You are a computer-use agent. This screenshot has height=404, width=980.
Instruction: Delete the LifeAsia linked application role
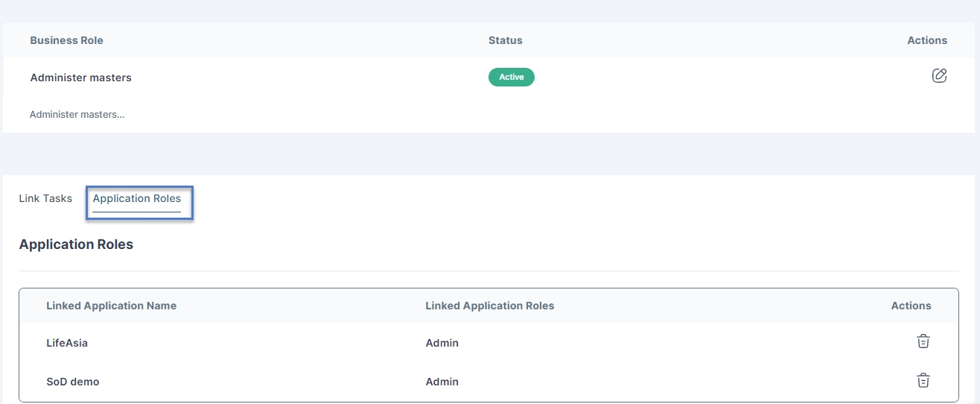(923, 342)
